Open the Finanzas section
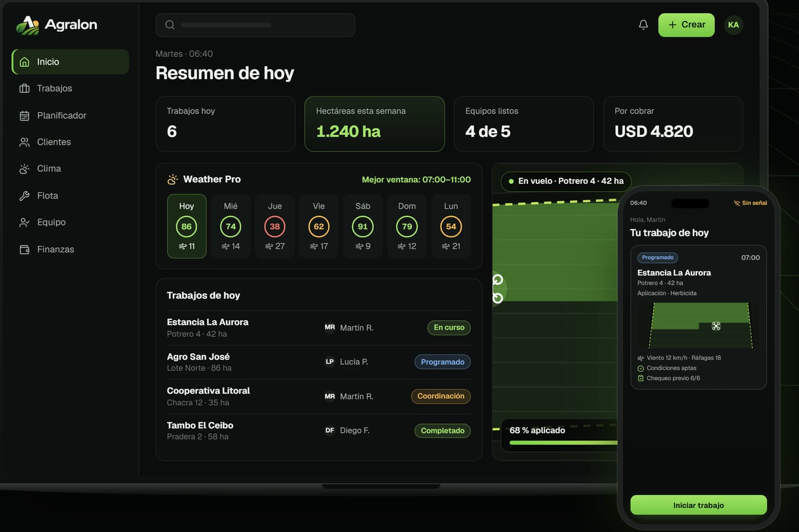Viewport: 799px width, 532px height. click(x=70, y=249)
